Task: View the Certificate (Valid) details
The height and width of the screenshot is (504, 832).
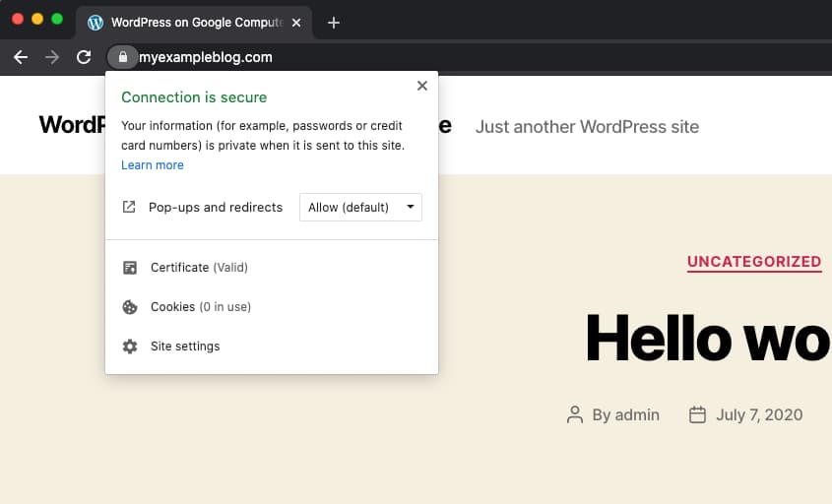Action: click(199, 268)
